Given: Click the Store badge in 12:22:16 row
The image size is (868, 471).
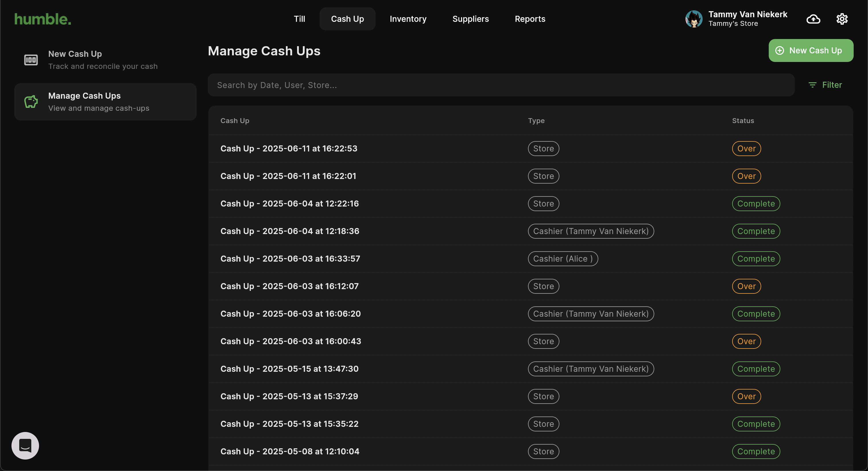Looking at the screenshot, I should pos(543,204).
